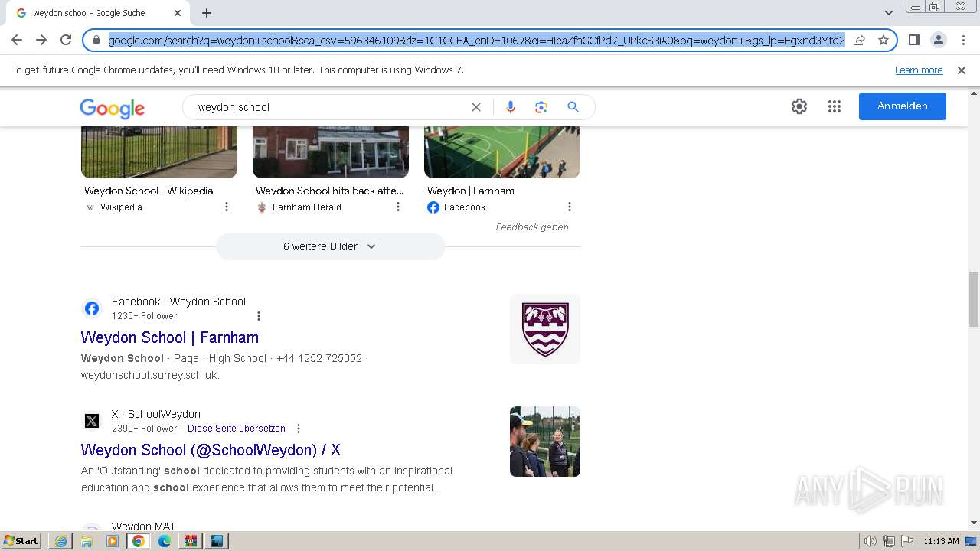
Task: Go to Google homepage via logo
Action: click(x=112, y=108)
